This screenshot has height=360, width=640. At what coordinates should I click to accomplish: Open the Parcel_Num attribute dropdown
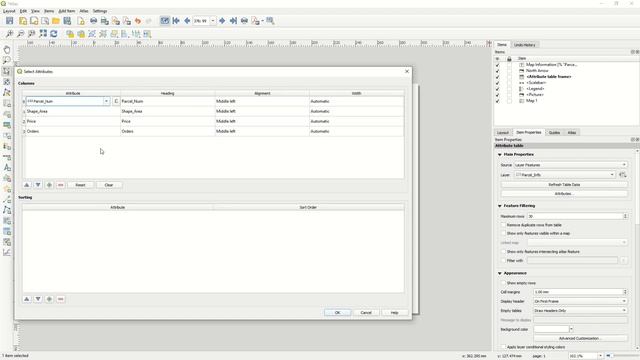107,101
